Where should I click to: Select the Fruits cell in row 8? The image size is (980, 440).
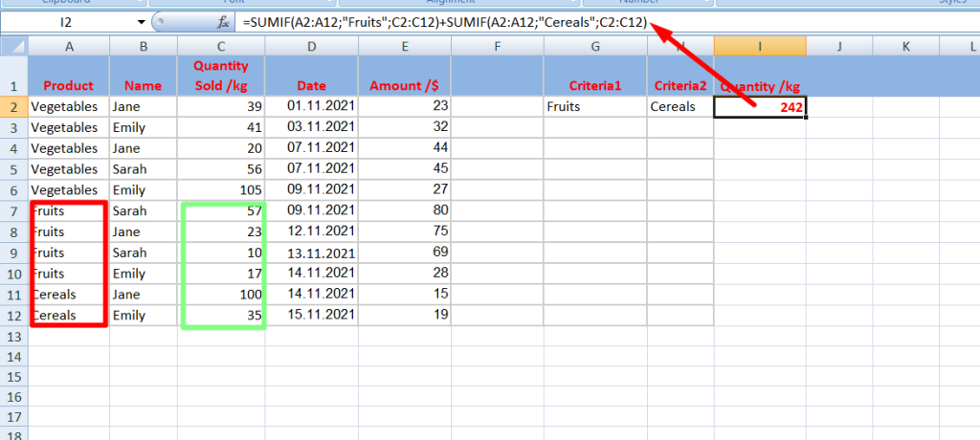(x=69, y=231)
